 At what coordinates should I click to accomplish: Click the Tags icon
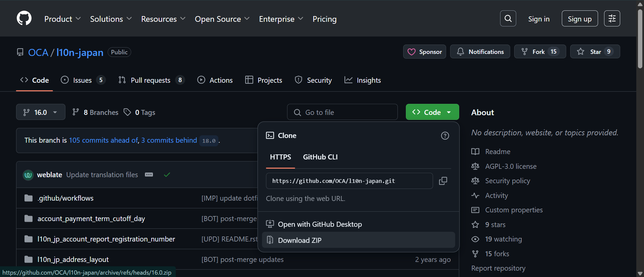click(127, 112)
